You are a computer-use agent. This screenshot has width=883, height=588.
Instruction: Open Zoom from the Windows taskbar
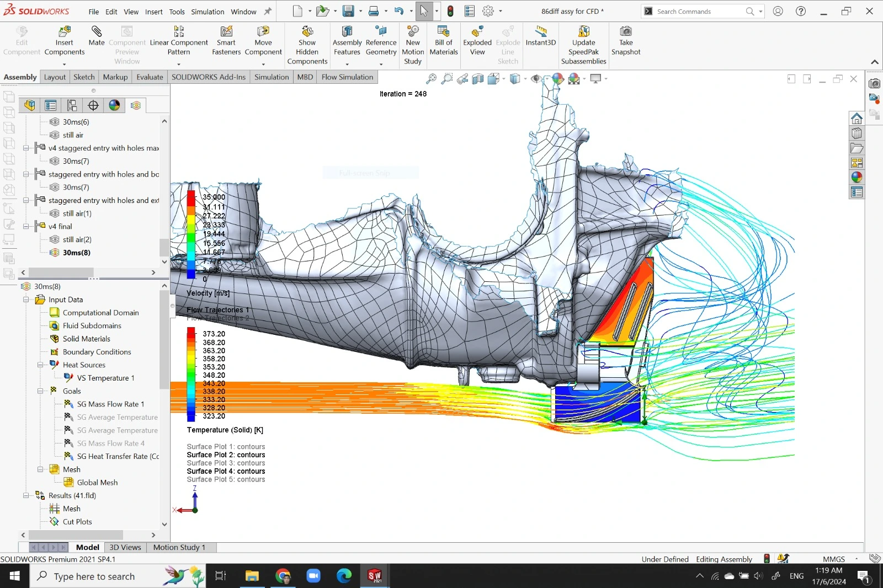[313, 576]
